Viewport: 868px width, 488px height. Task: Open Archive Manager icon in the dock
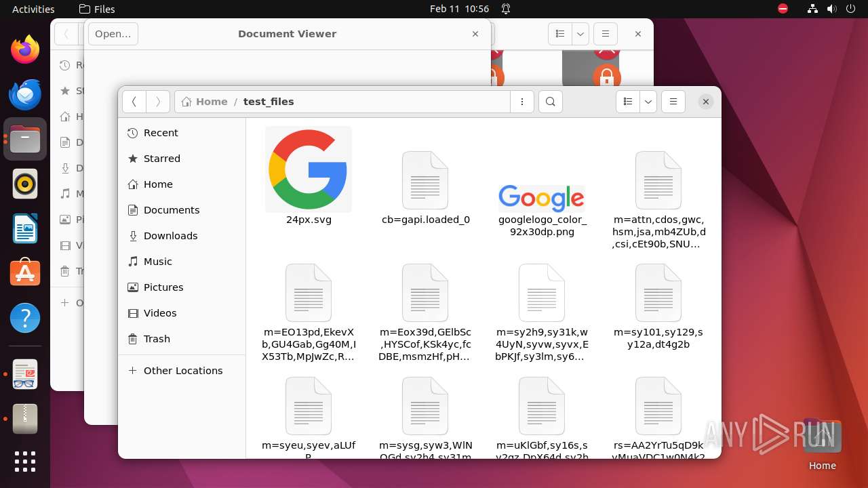point(25,420)
